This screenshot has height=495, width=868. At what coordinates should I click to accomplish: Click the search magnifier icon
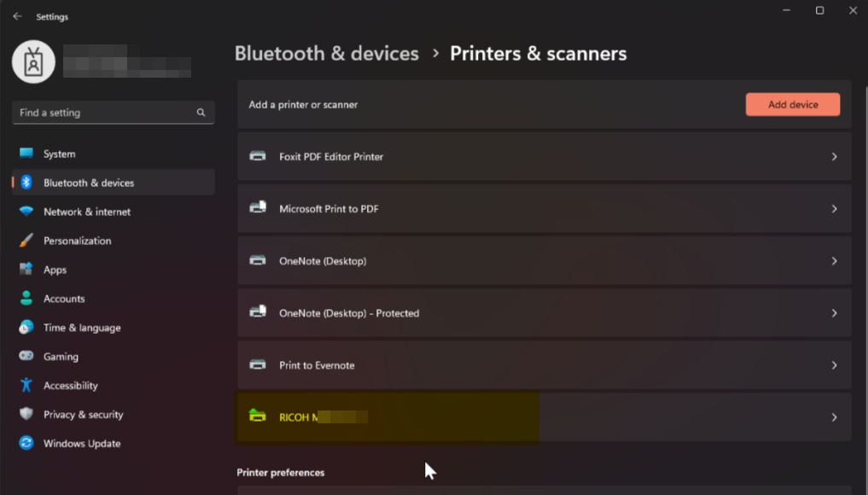pyautogui.click(x=201, y=113)
